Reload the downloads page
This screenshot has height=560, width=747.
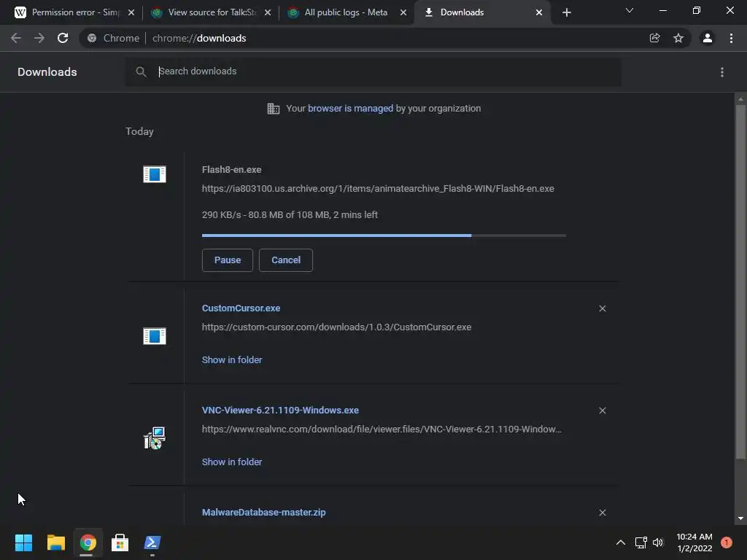tap(63, 38)
